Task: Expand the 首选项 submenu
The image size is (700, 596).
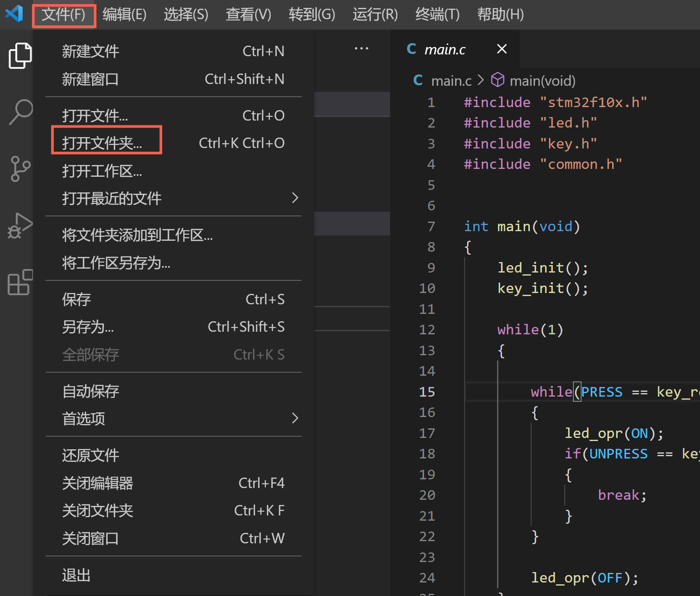Action: click(84, 419)
